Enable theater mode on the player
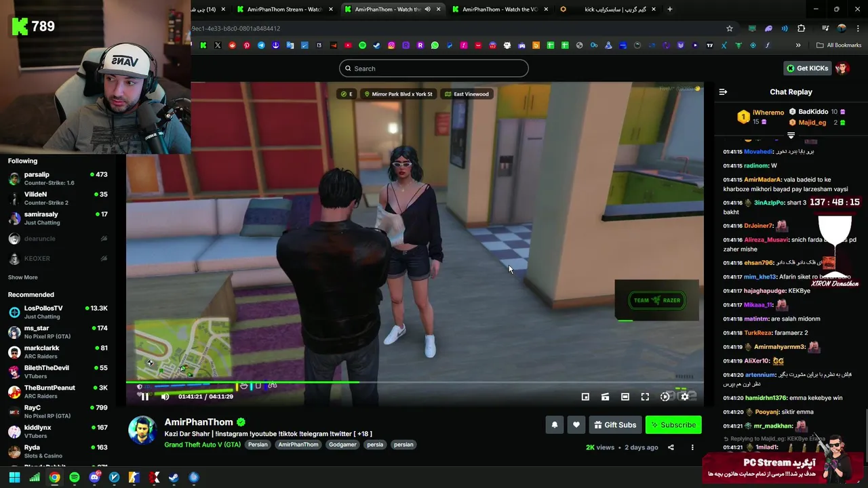The height and width of the screenshot is (488, 868). click(625, 396)
